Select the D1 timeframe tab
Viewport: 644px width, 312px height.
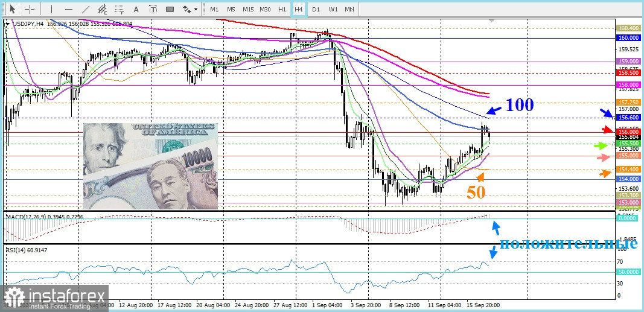[x=316, y=9]
